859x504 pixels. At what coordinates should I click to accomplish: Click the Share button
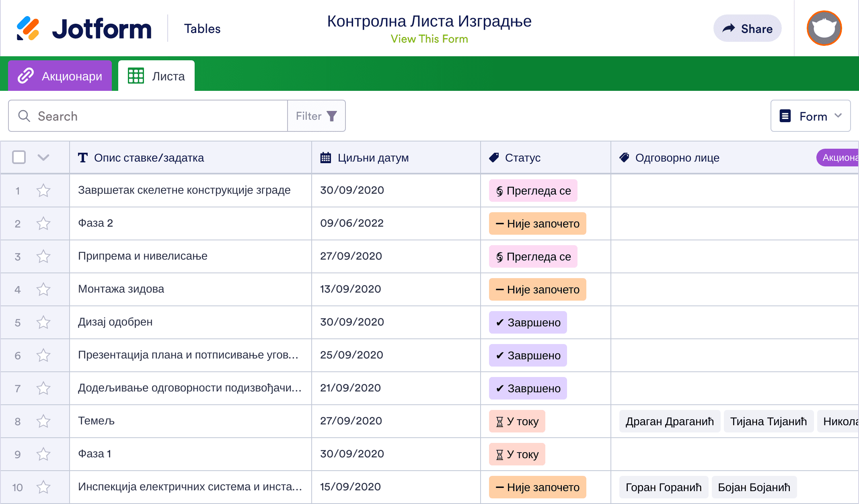[747, 28]
